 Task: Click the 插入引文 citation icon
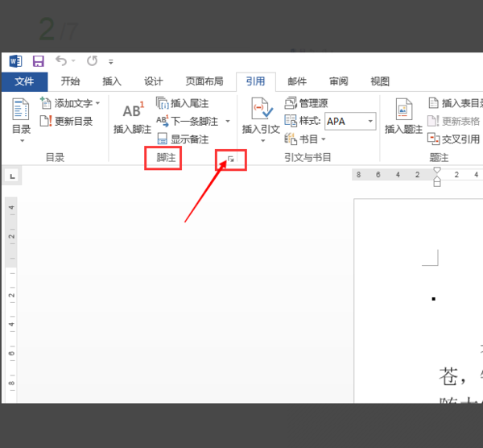[x=262, y=108]
